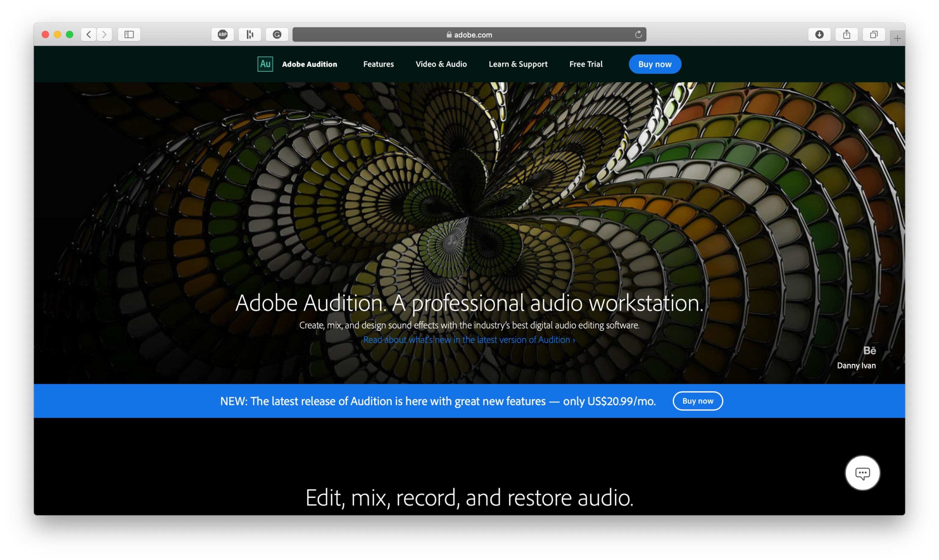The image size is (939, 560).
Task: Click the page reload icon
Action: click(x=639, y=35)
